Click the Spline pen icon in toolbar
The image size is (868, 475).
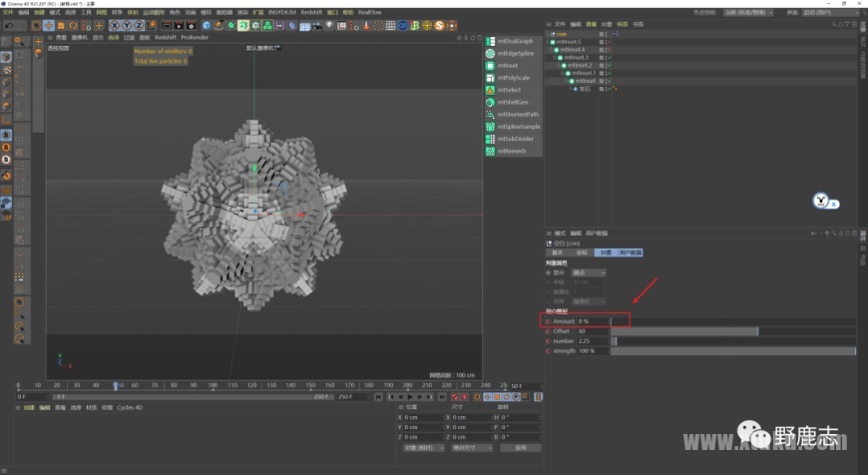(218, 26)
